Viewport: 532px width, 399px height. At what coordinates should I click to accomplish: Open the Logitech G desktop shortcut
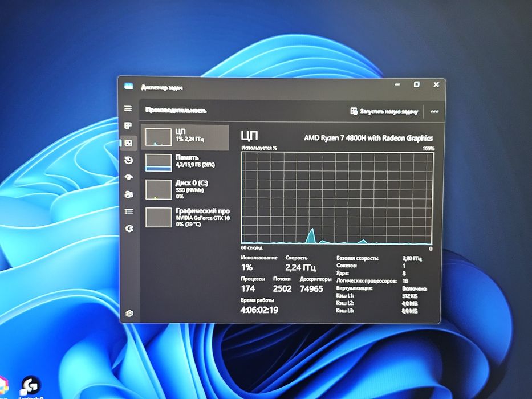(30, 388)
